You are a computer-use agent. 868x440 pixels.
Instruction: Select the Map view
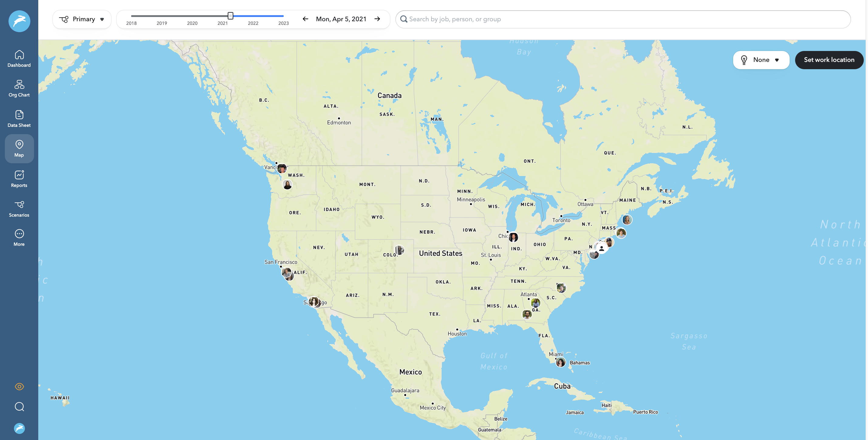pyautogui.click(x=19, y=148)
